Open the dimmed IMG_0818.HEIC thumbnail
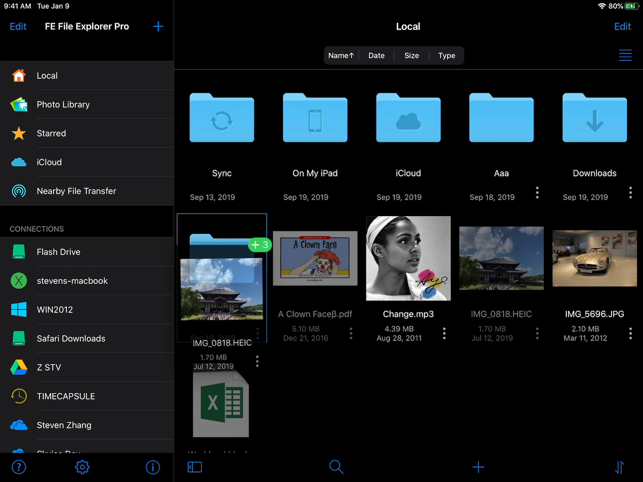Image resolution: width=643 pixels, height=482 pixels. 502,258
